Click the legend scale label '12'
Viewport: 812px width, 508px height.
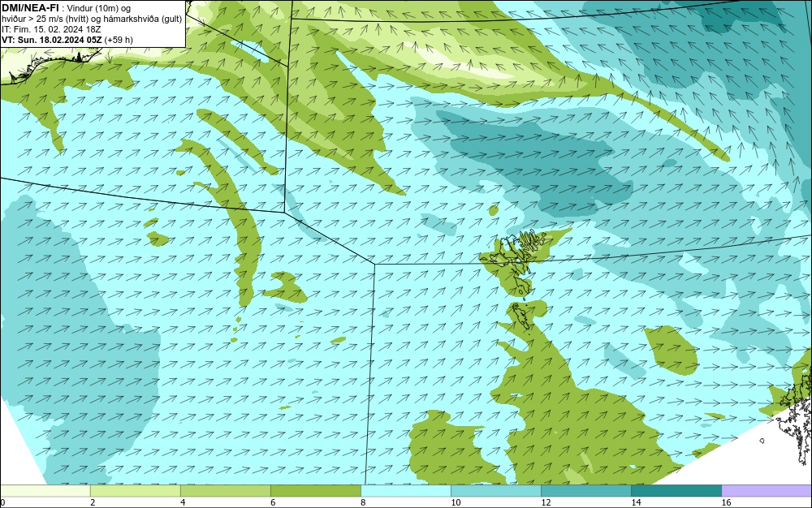pyautogui.click(x=546, y=502)
